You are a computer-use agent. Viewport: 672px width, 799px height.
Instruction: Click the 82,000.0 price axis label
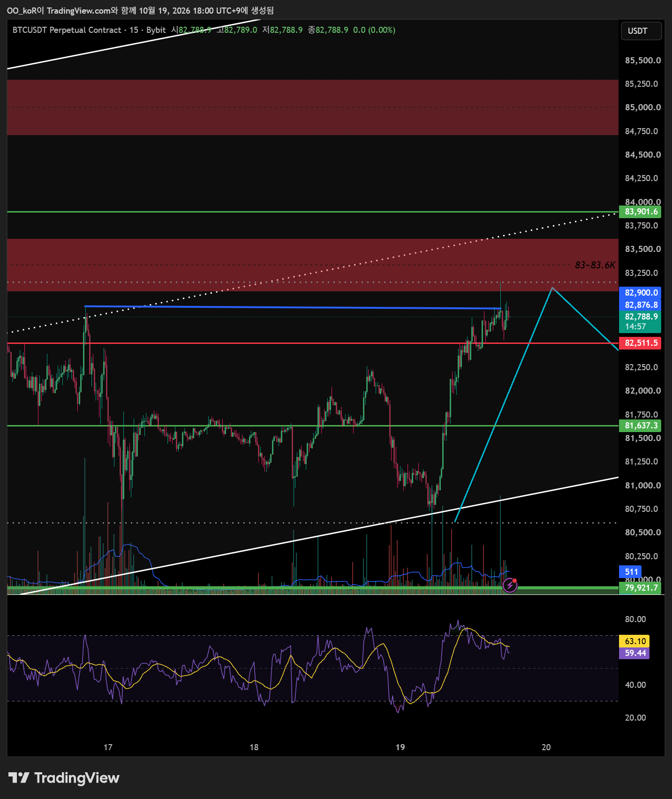(642, 391)
